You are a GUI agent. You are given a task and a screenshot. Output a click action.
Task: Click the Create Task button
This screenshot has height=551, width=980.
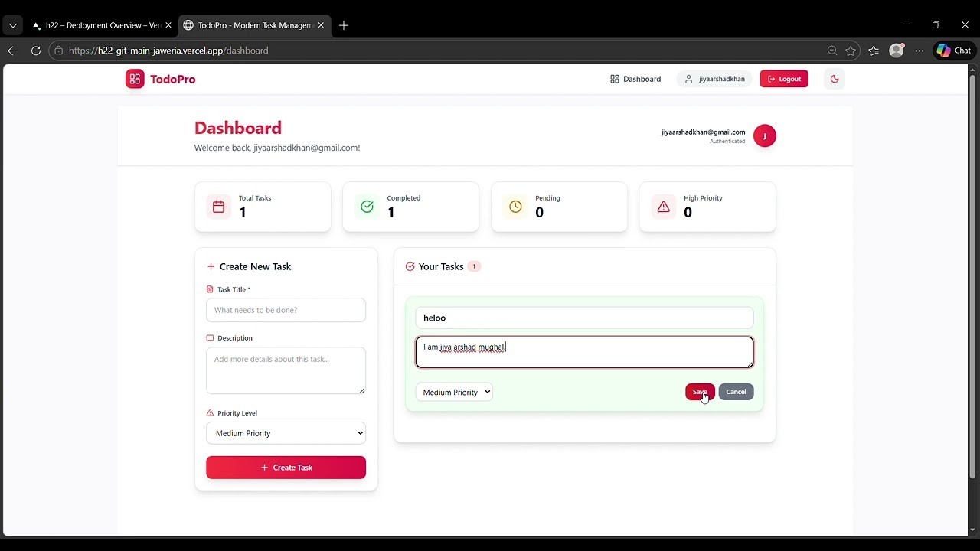click(x=286, y=468)
